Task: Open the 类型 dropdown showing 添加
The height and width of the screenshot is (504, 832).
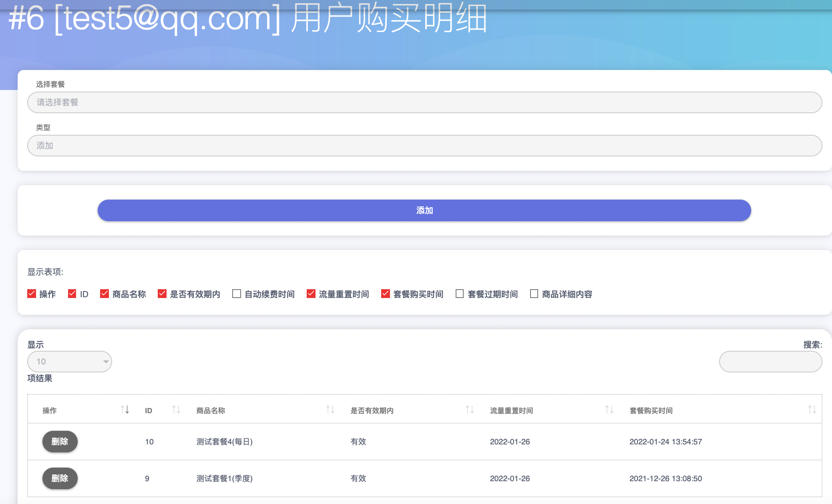Action: click(x=424, y=146)
